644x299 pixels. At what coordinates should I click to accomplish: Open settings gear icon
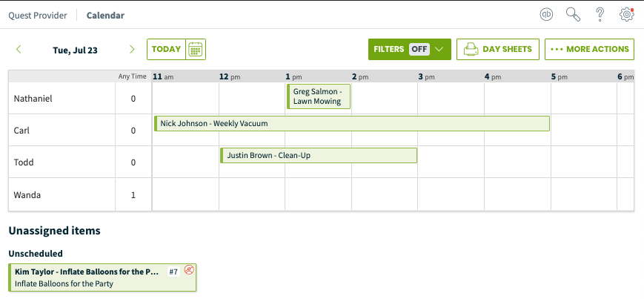(626, 15)
